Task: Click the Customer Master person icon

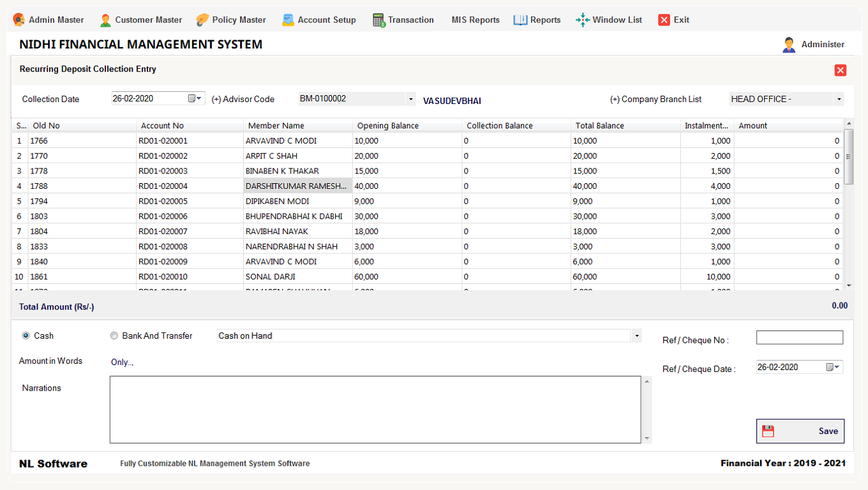Action: (x=105, y=20)
